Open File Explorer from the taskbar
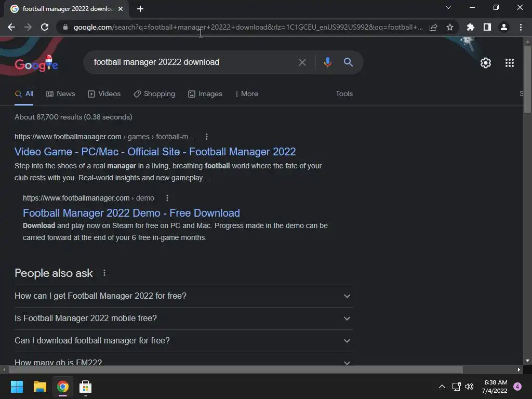Viewport: 532px width, 399px height. (39, 387)
